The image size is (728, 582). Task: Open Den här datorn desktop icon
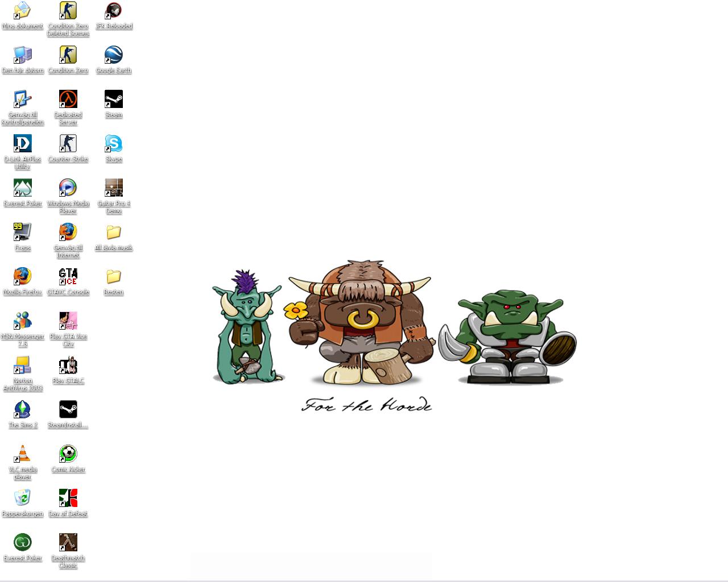pos(23,55)
